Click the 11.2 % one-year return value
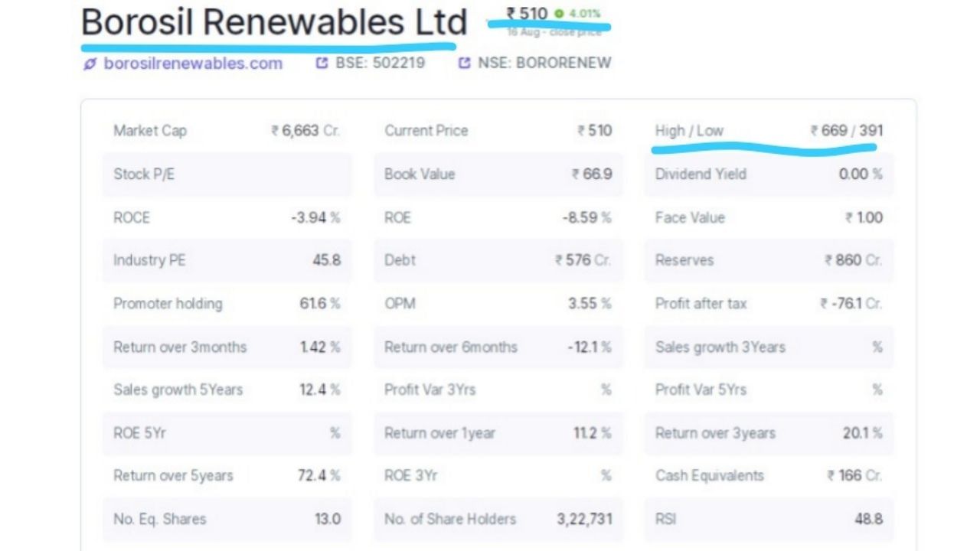The height and width of the screenshot is (551, 980). click(593, 434)
